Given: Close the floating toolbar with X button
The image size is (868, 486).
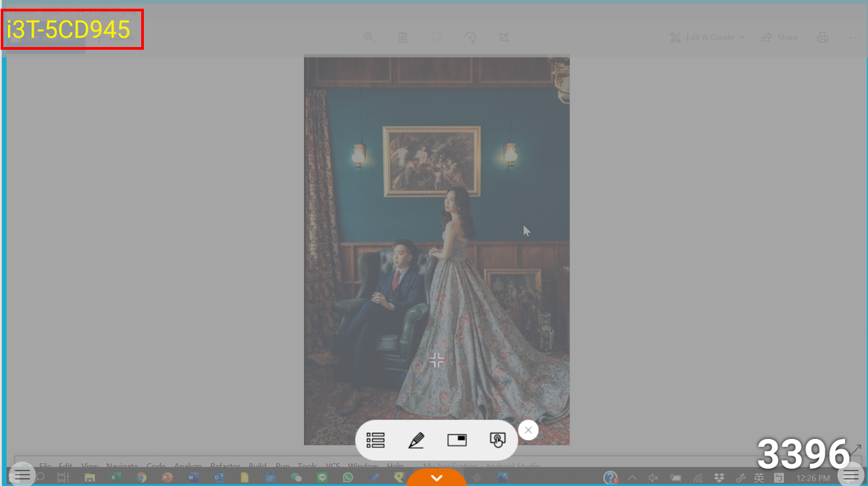Looking at the screenshot, I should pos(528,430).
